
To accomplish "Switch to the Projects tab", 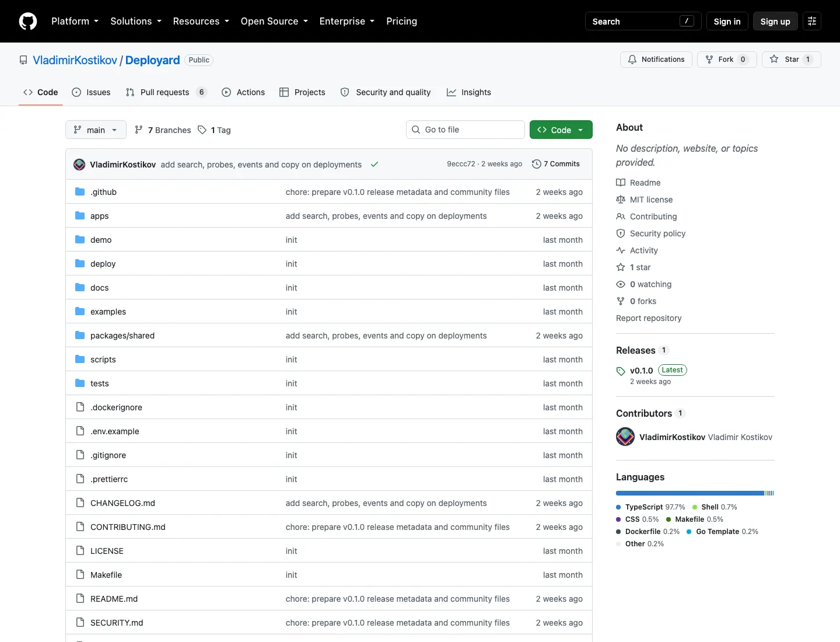I will pos(302,92).
